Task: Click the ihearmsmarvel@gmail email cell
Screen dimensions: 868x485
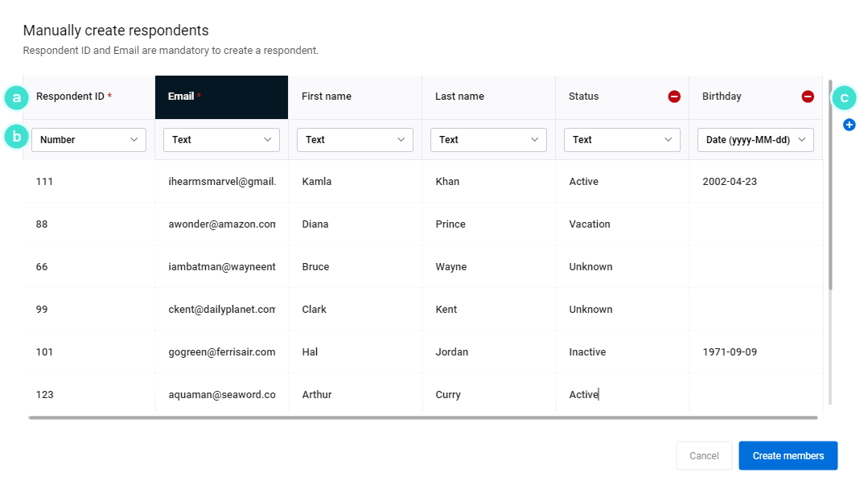Action: tap(221, 181)
